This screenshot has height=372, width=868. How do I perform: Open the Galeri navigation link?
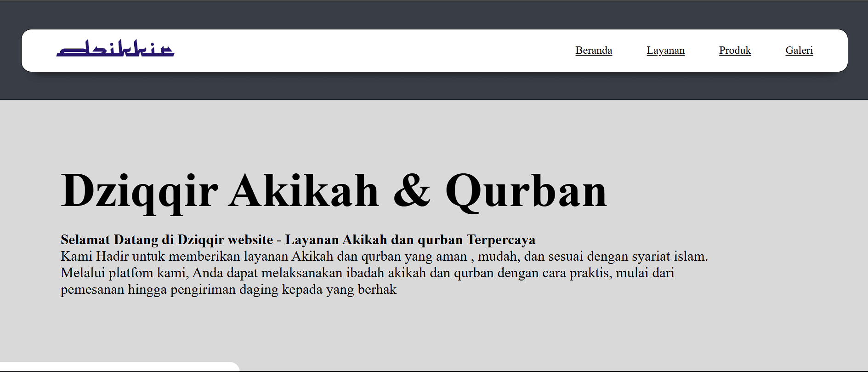point(799,50)
